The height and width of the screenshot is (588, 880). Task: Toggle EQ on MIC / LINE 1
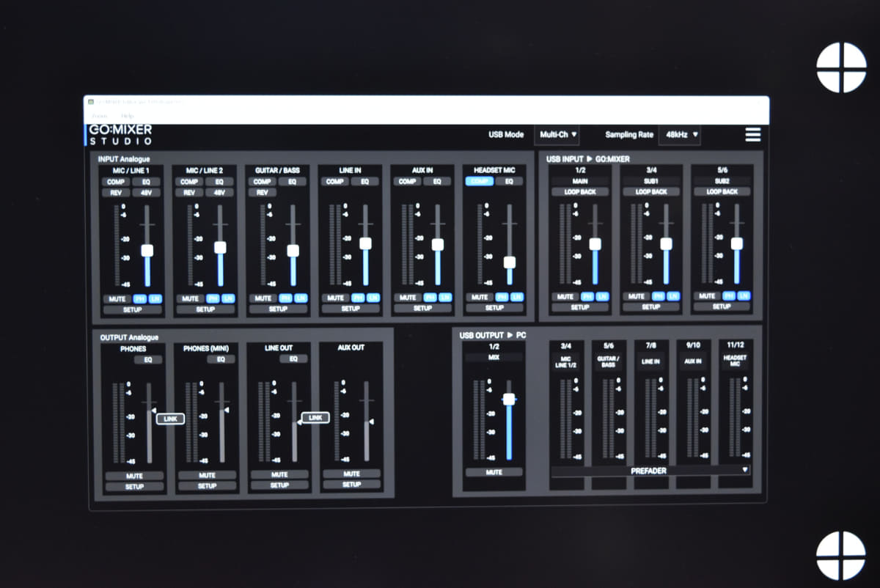click(146, 182)
